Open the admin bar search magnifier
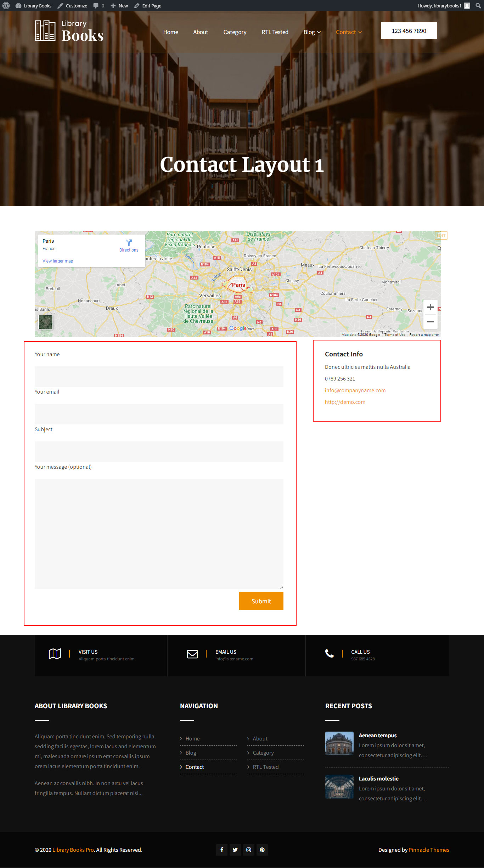The height and width of the screenshot is (868, 484). tap(478, 6)
